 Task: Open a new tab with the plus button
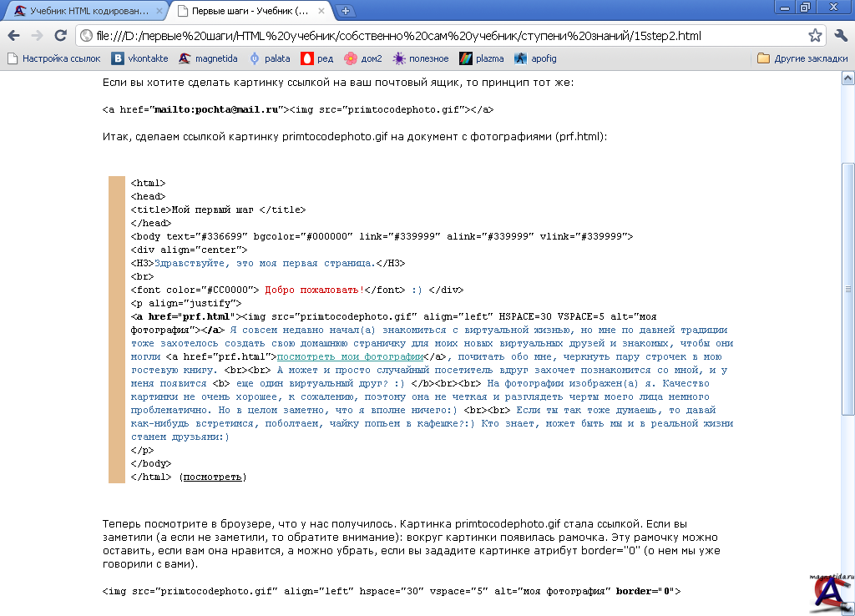[x=346, y=11]
